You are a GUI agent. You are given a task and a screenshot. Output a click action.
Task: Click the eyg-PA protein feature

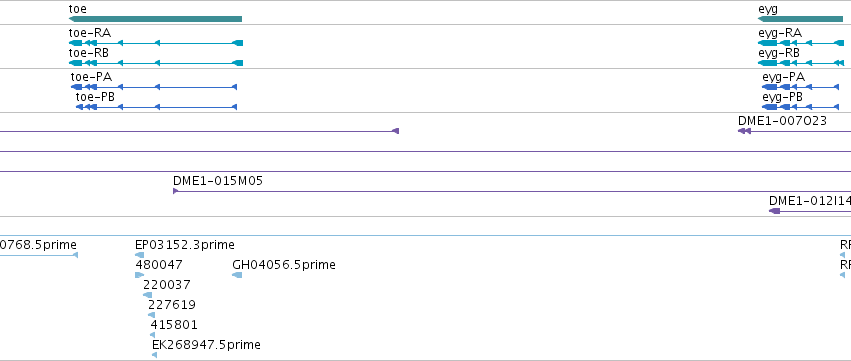(x=801, y=87)
